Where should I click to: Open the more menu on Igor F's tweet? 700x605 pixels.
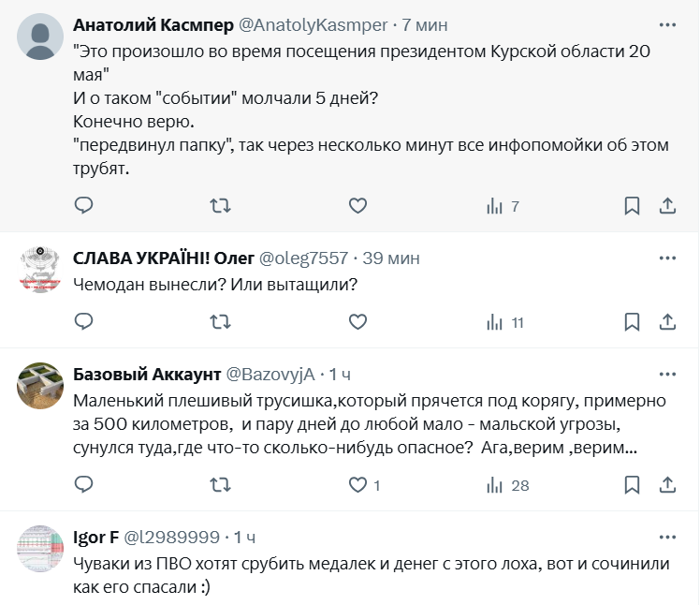[667, 538]
